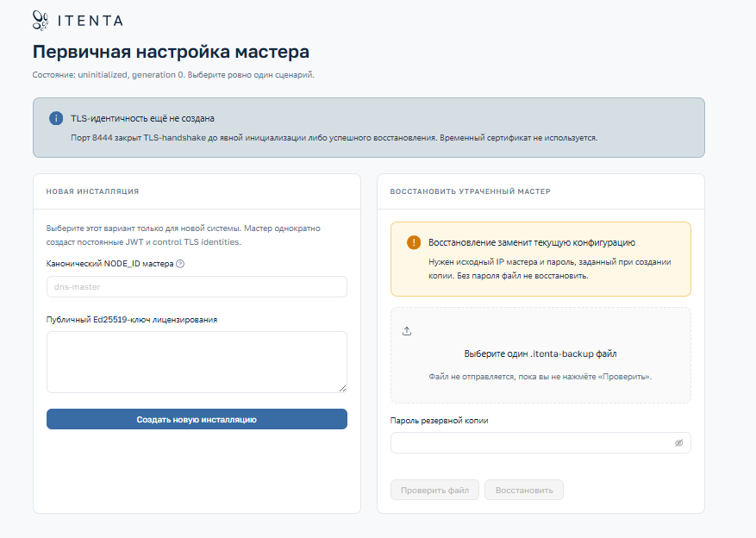Click the "Порт 8444 закрыт TLS-handshake" description
756x538 pixels.
[334, 138]
